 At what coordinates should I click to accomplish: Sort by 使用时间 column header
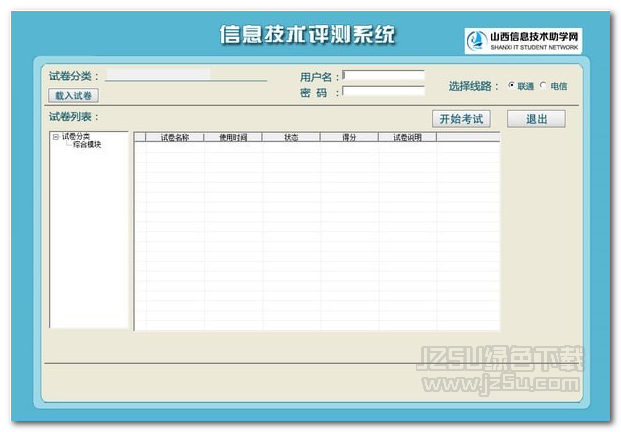[x=233, y=137]
